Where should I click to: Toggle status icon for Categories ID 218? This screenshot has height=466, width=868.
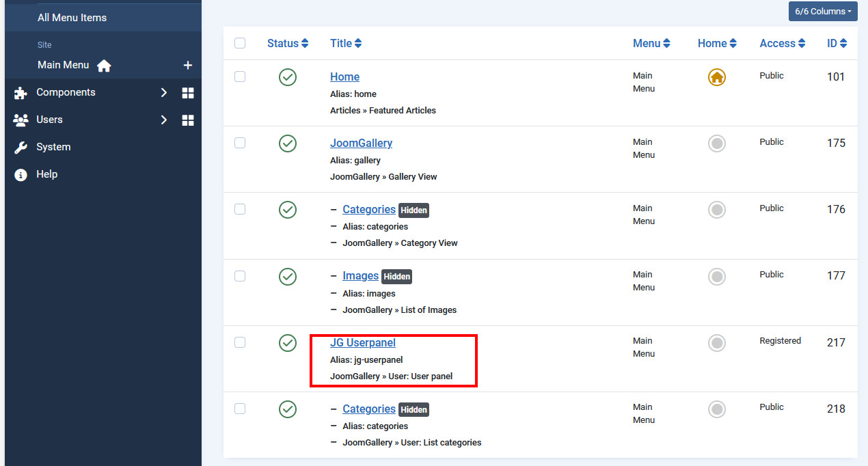tap(288, 409)
